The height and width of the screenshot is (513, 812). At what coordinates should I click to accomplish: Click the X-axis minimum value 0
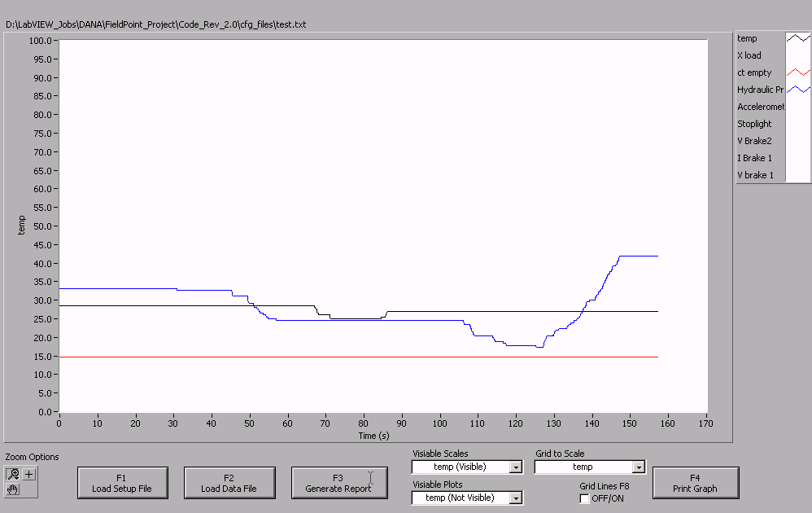tap(59, 423)
